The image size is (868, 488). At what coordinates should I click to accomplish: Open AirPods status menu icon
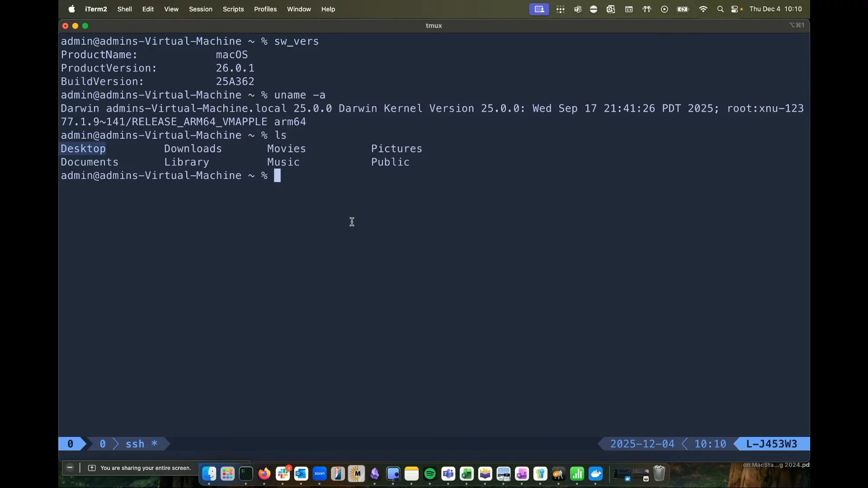[x=647, y=9]
